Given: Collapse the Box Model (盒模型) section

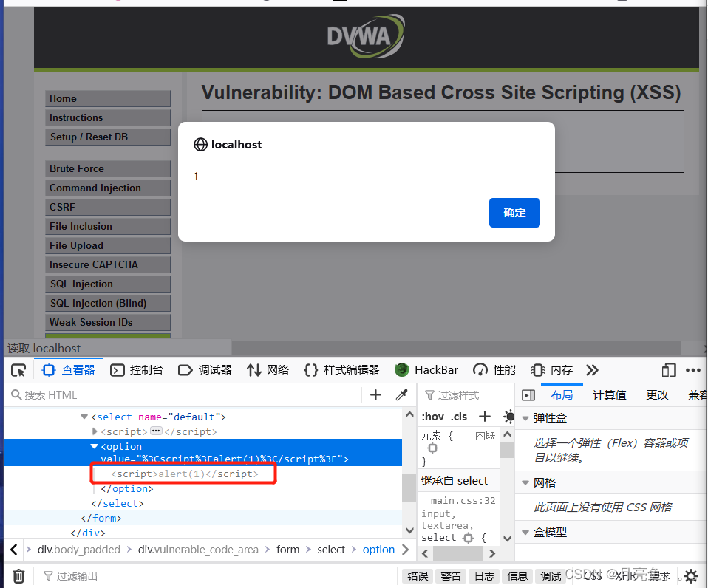Looking at the screenshot, I should coord(525,533).
